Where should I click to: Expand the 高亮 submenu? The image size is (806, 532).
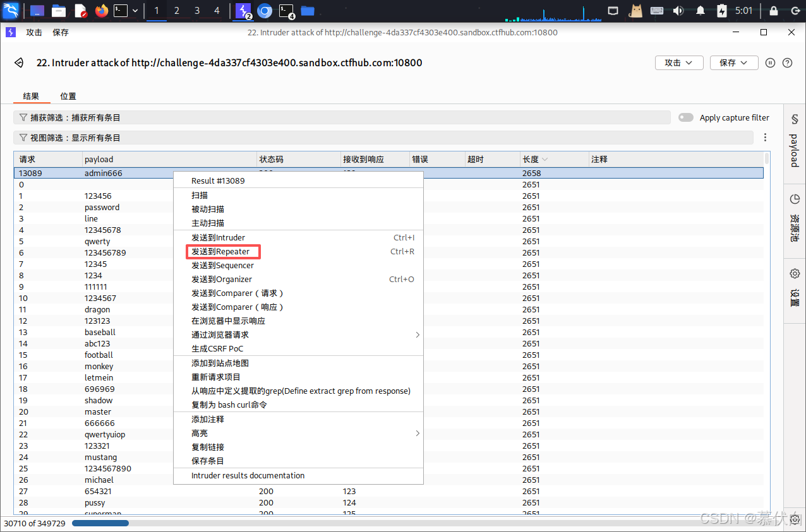298,433
